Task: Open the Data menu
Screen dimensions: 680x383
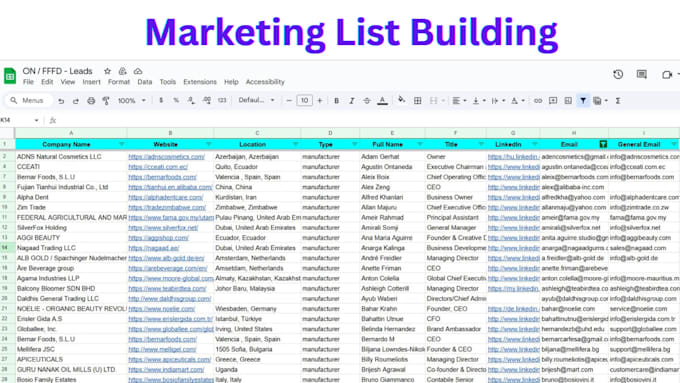Action: [x=145, y=82]
